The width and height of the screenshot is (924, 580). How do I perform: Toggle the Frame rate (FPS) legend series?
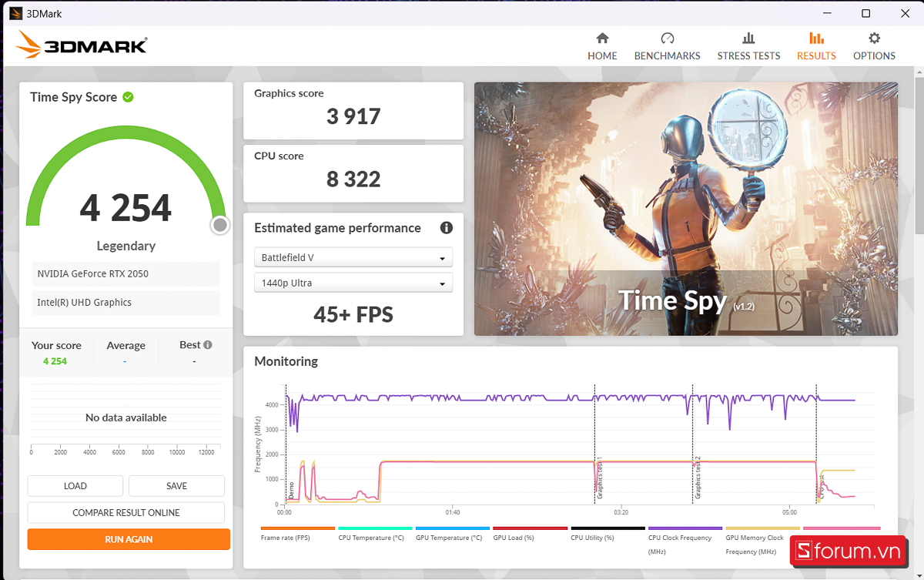tap(298, 535)
